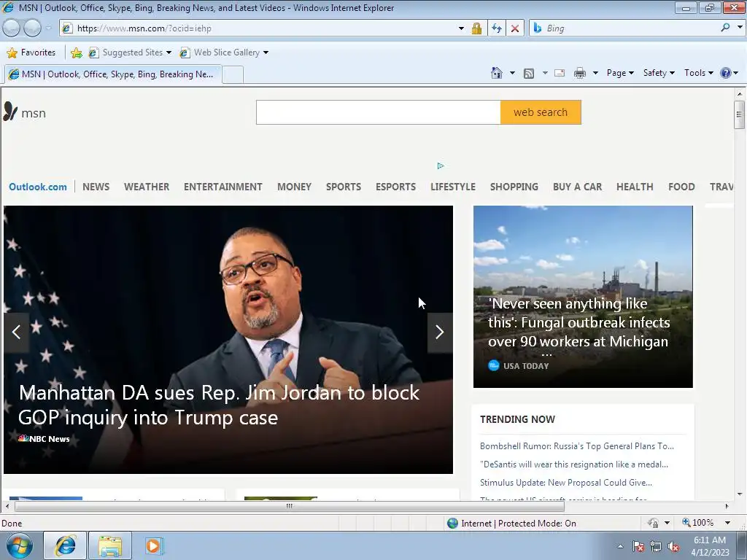Open the Home button dropdown arrow

pos(512,73)
